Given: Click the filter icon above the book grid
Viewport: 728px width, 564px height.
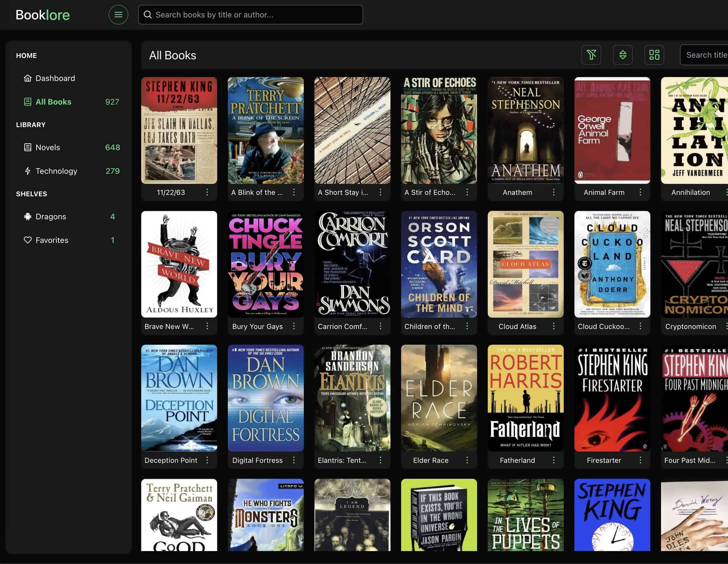Looking at the screenshot, I should coord(591,55).
